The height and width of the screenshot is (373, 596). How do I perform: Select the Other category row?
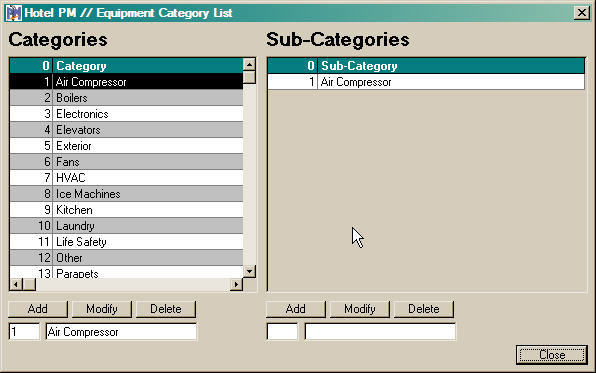(126, 257)
